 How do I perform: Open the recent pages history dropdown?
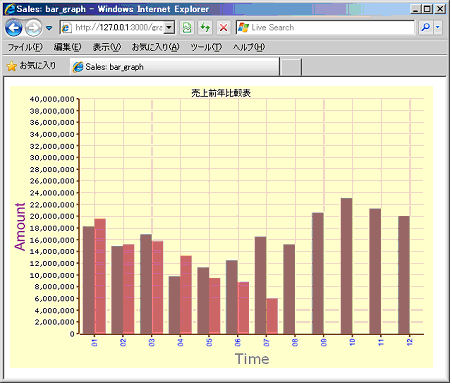(49, 28)
